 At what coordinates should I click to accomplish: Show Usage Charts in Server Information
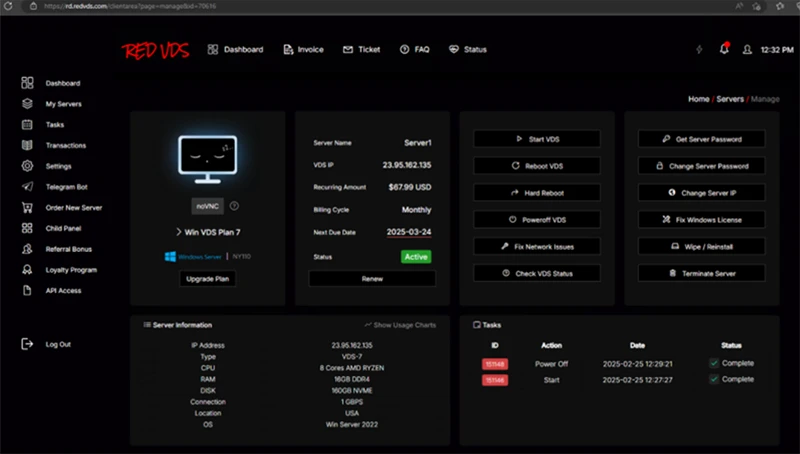[x=399, y=325]
